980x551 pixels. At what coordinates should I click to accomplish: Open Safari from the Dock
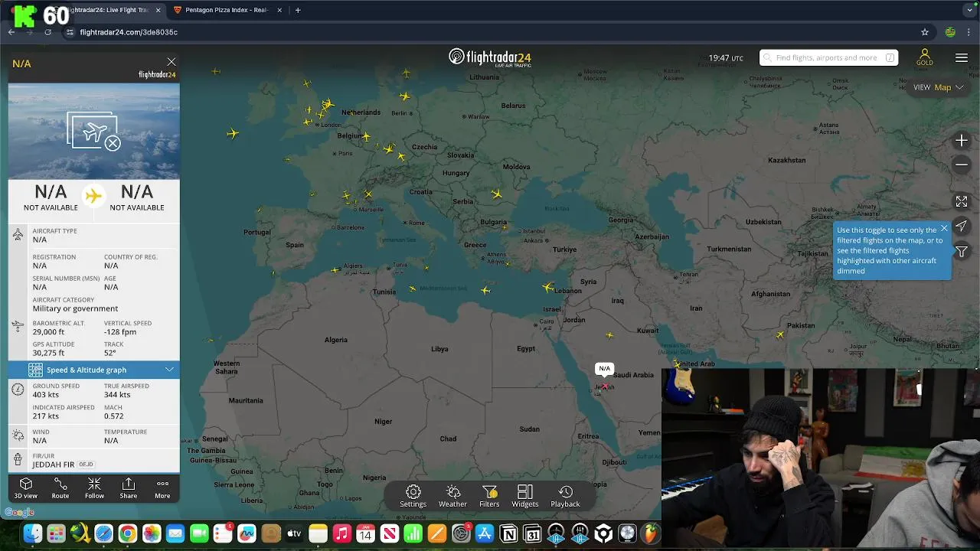(103, 533)
